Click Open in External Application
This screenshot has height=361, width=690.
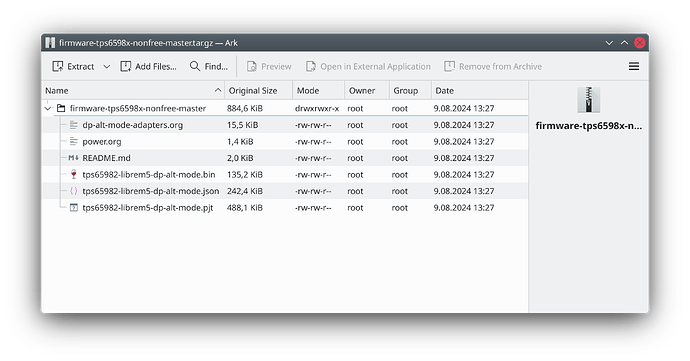[x=368, y=66]
